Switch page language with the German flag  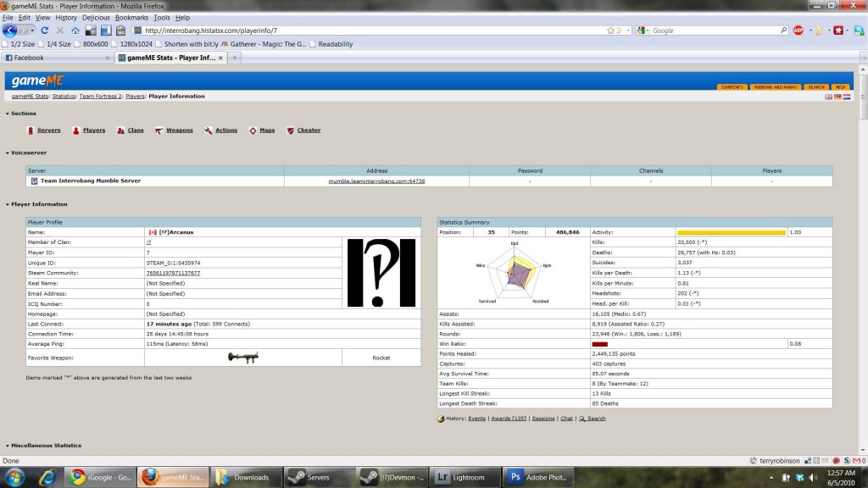838,97
